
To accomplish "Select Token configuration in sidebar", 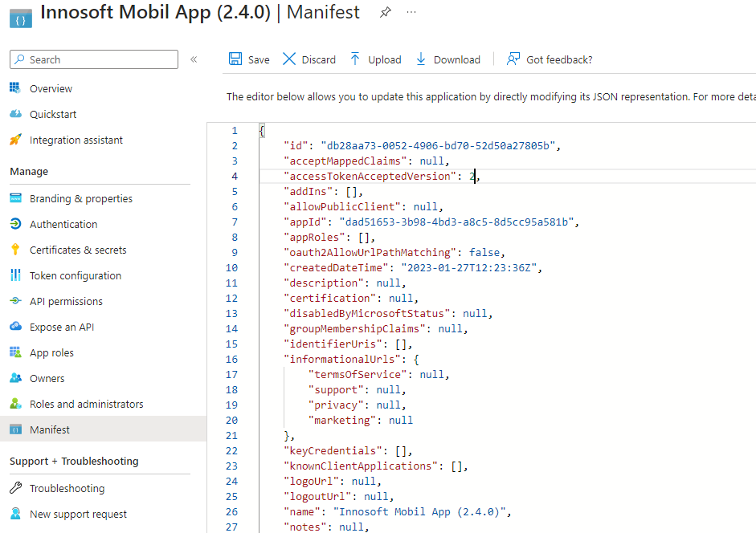I will [x=76, y=275].
